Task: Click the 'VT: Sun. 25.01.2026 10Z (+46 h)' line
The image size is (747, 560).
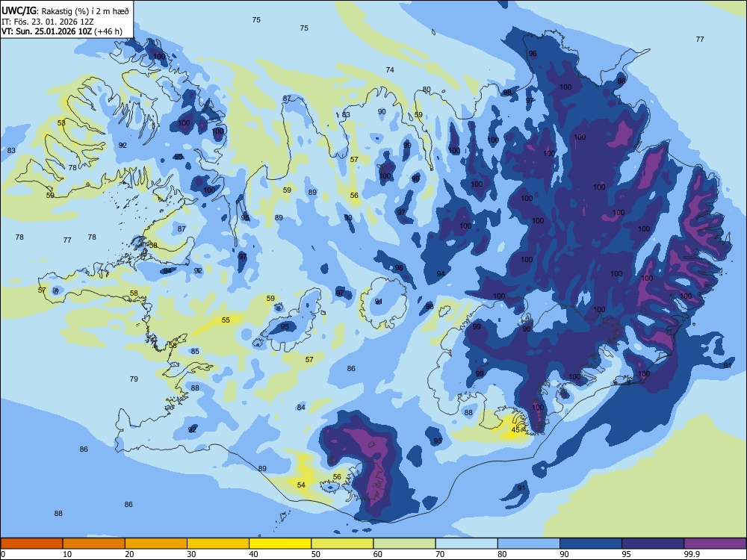Action: (62, 31)
